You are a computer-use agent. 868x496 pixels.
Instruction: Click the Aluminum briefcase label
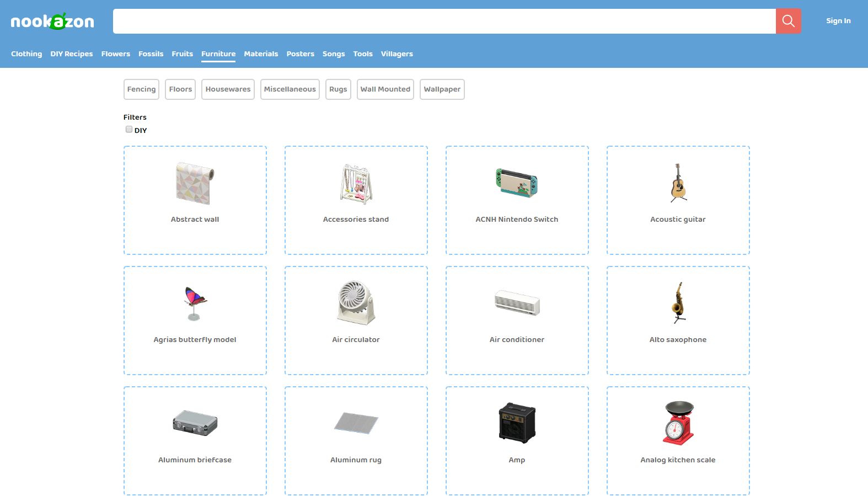195,460
